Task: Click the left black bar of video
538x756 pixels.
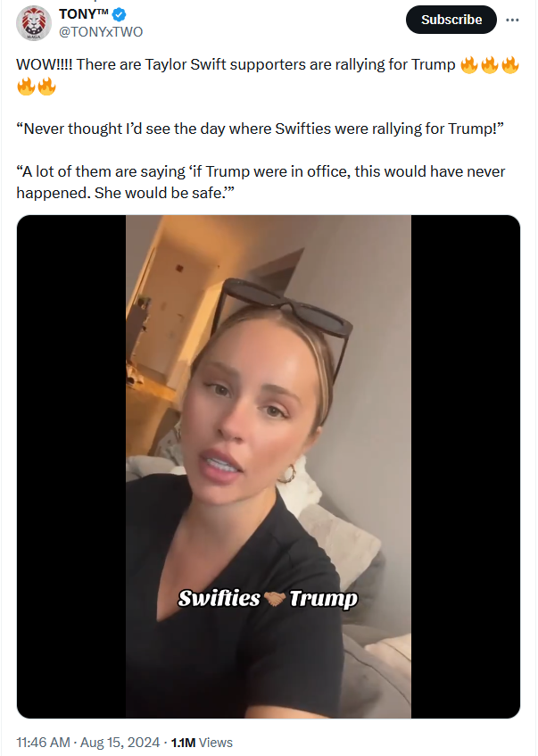Action: click(x=71, y=467)
